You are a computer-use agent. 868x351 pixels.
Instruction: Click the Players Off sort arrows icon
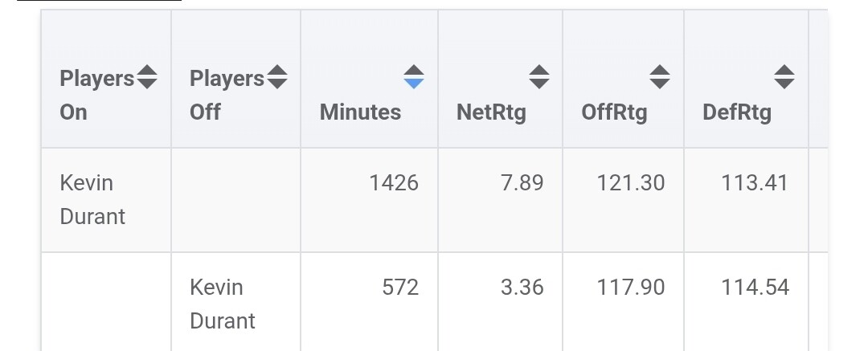(276, 77)
